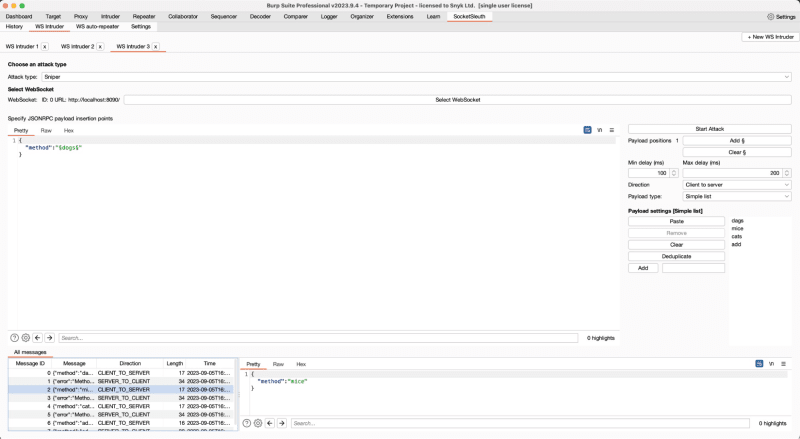Image resolution: width=800 pixels, height=439 pixels.
Task: Click Add § payload position button
Action: 737,140
